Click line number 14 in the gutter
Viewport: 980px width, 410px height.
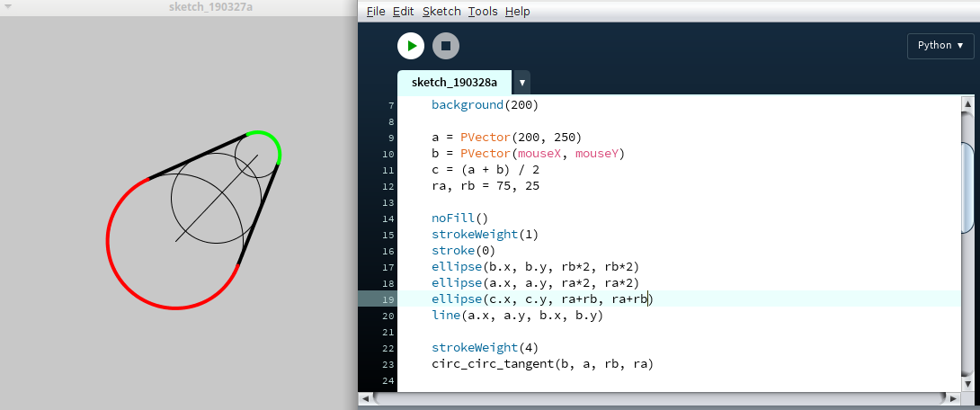(x=390, y=218)
